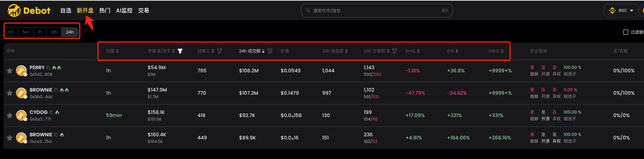Open the 热门 tab
This screenshot has height=159, width=644.
104,10
